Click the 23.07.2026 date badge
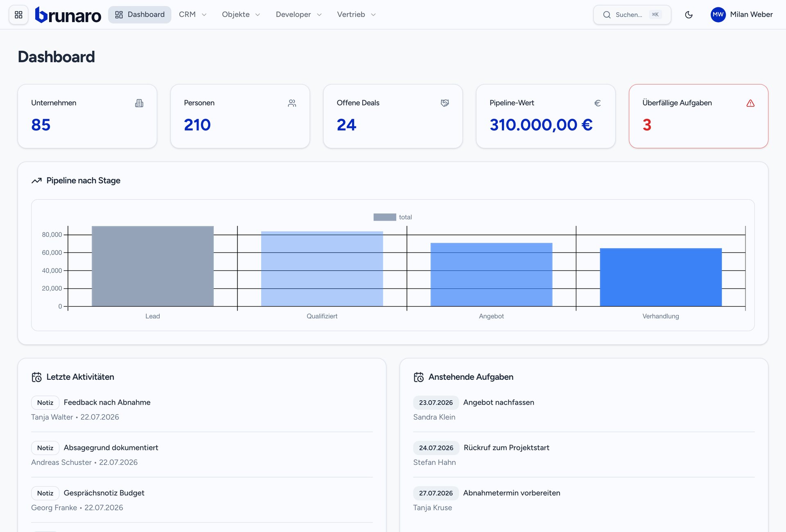This screenshot has width=786, height=532. click(436, 403)
